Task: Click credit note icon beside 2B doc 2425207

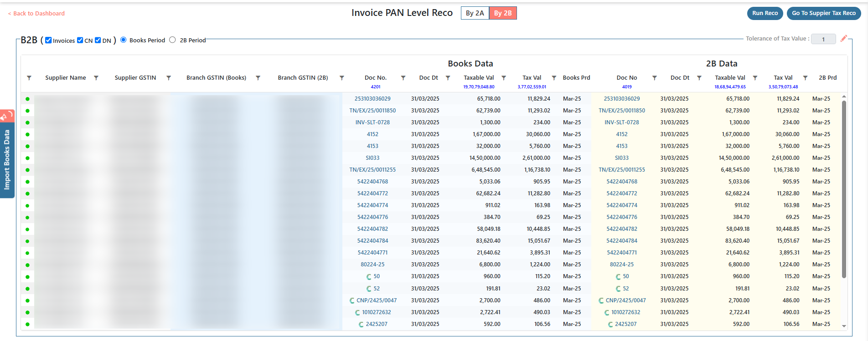Action: click(610, 324)
